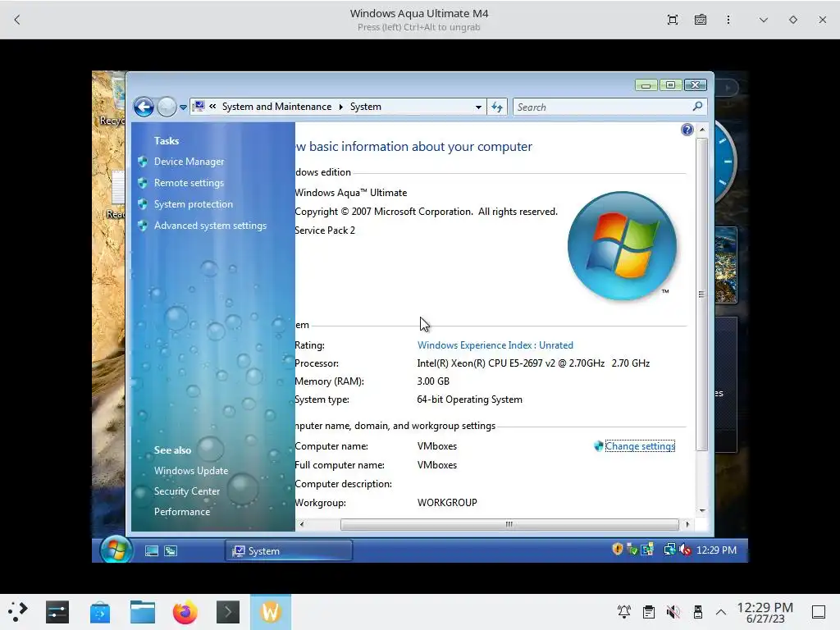Click horizontal scrollbar right arrow
This screenshot has width=840, height=630.
687,524
